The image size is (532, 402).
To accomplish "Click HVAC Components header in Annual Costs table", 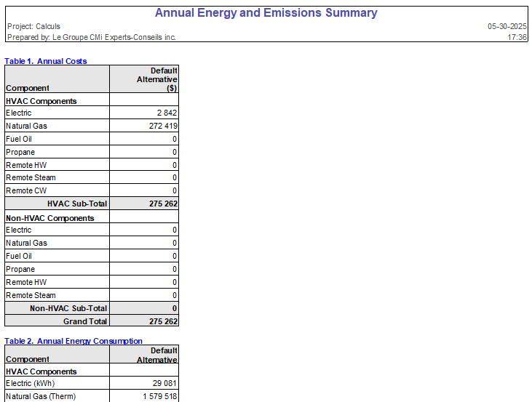I will tap(41, 101).
